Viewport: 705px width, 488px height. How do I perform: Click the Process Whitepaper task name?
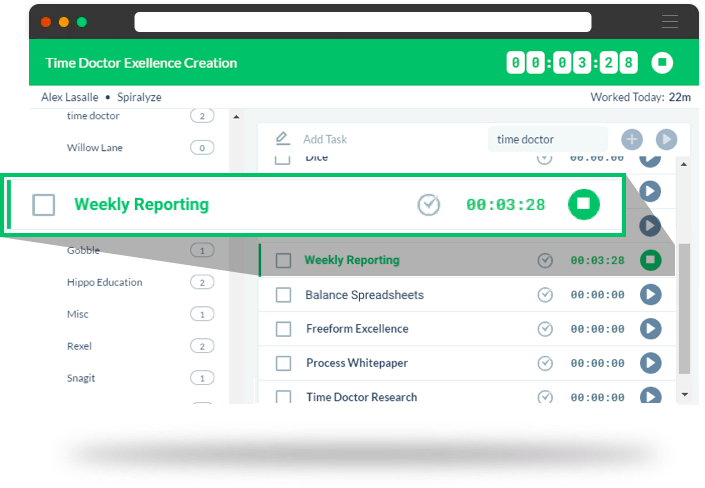(x=357, y=363)
